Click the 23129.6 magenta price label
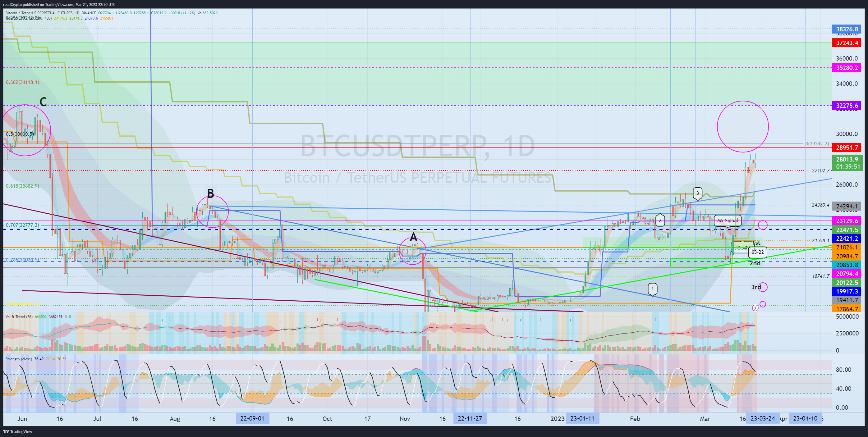The image size is (868, 437). point(847,221)
